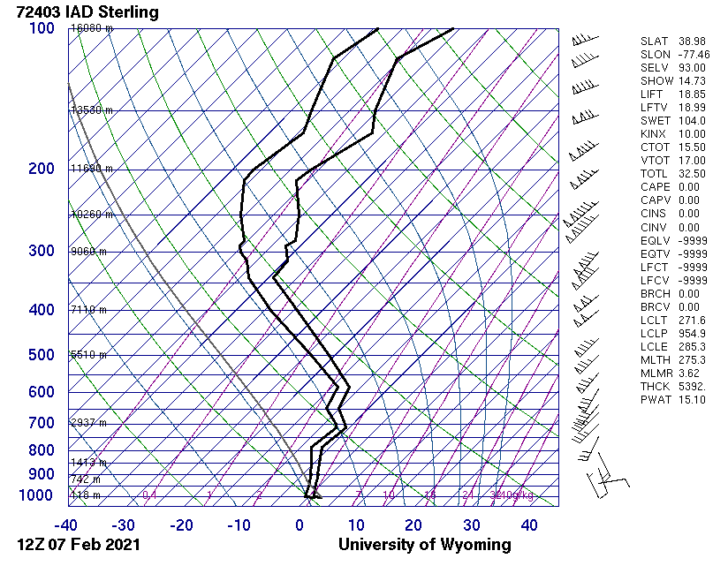Click the 'University of Wyoming' credit text
The width and height of the screenshot is (728, 566).
tap(424, 544)
